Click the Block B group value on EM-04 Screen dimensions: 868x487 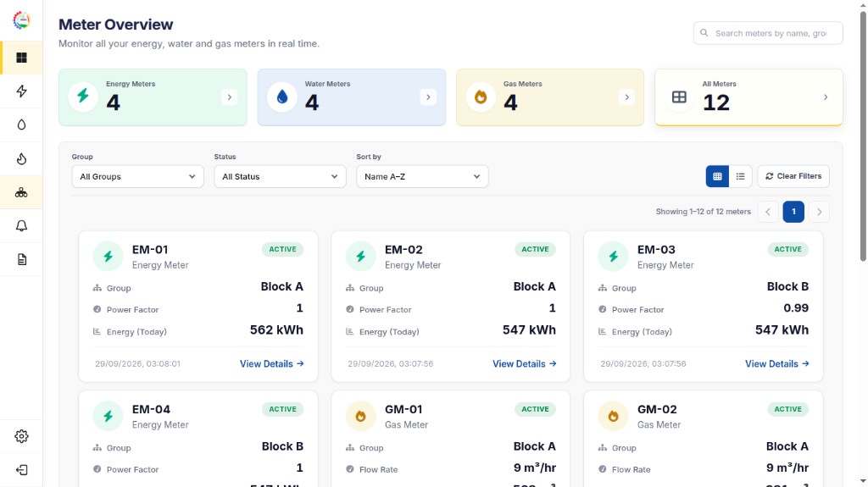[x=282, y=446]
